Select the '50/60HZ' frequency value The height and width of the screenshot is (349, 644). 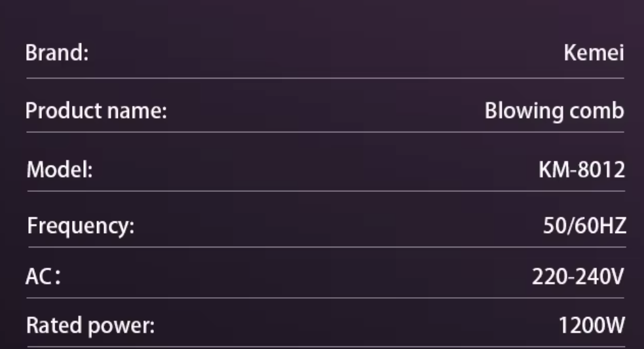click(585, 227)
